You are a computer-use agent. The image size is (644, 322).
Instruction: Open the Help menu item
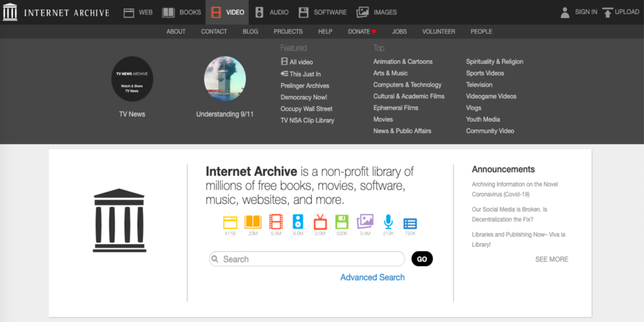click(x=325, y=31)
